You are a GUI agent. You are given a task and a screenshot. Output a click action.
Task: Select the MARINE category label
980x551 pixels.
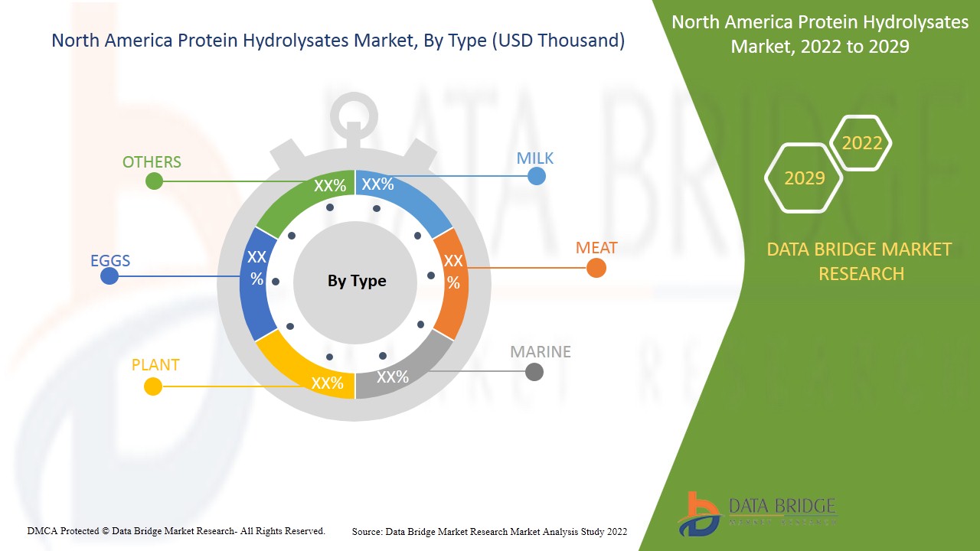[540, 352]
